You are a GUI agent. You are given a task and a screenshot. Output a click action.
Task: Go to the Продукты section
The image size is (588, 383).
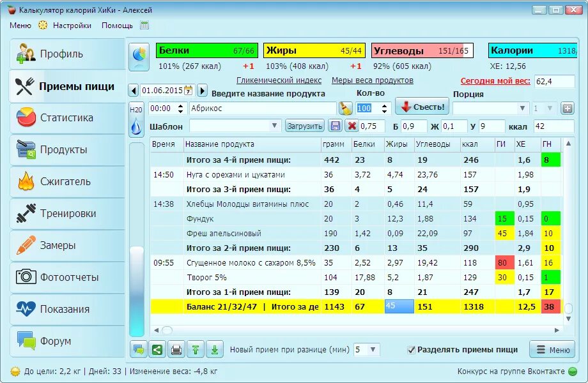pos(68,149)
